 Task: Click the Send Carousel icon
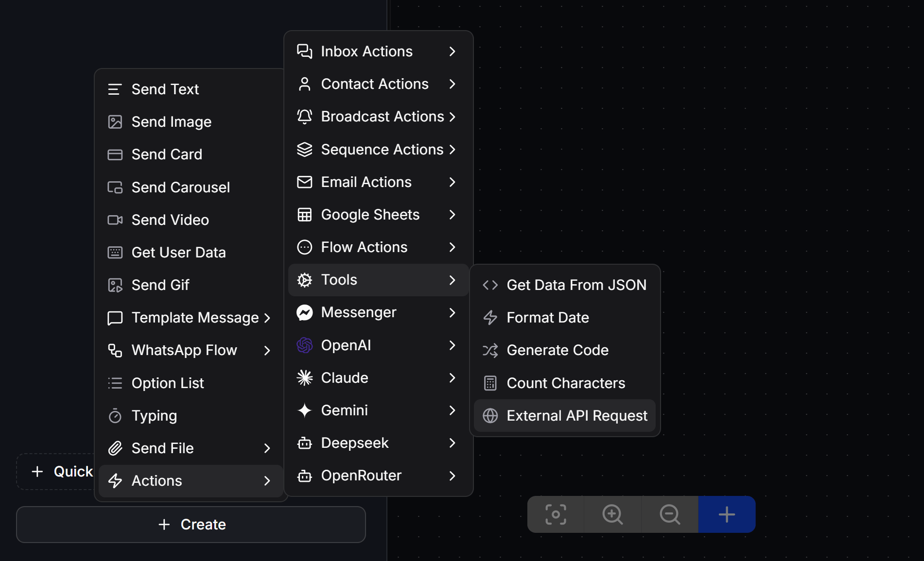(115, 187)
